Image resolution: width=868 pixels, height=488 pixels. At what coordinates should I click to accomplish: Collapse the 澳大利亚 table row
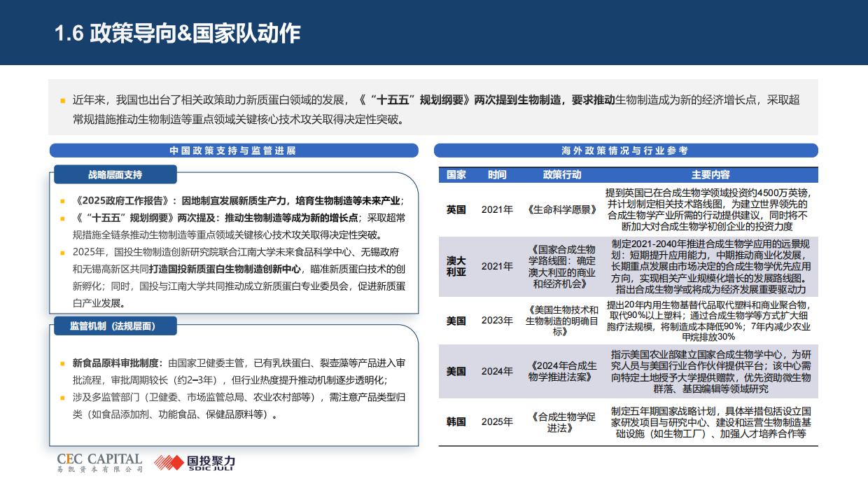(456, 266)
